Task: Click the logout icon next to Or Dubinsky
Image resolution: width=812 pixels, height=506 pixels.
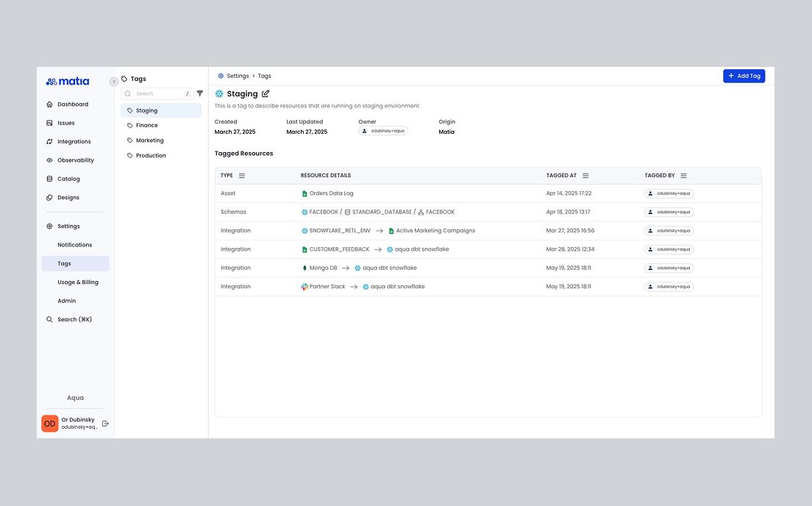Action: [x=105, y=424]
